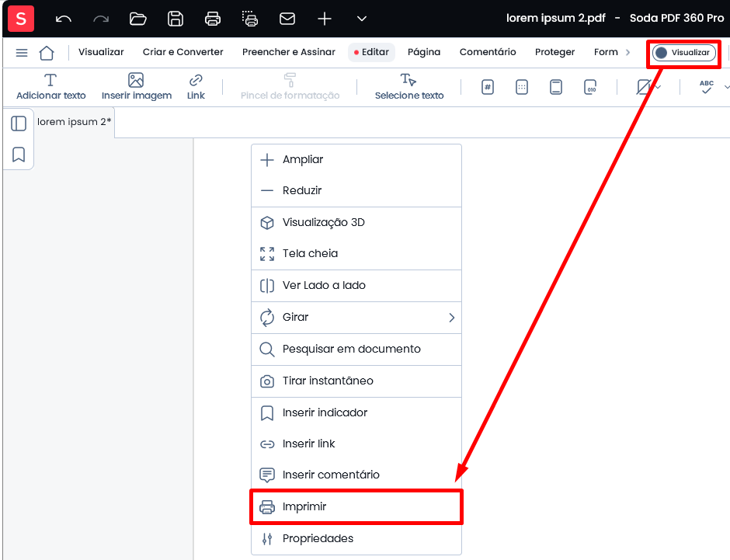Click the dotted page toolbar icon

point(522,87)
